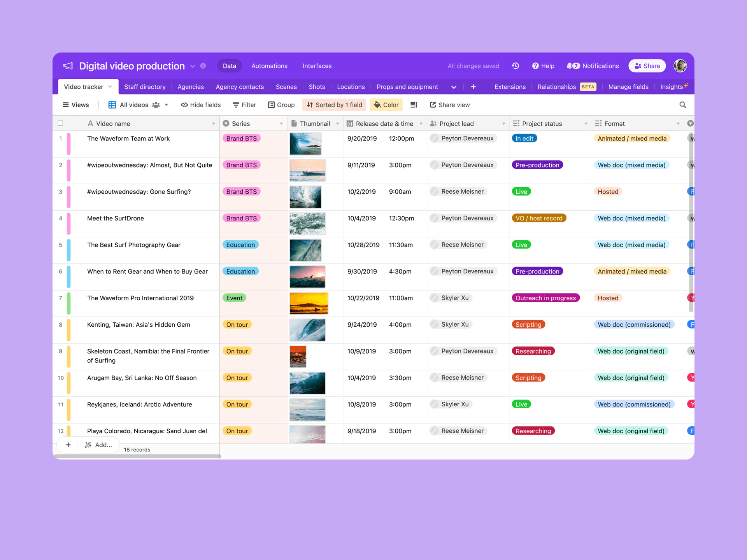This screenshot has height=560, width=747.
Task: Open Video name column dropdown
Action: 214,124
